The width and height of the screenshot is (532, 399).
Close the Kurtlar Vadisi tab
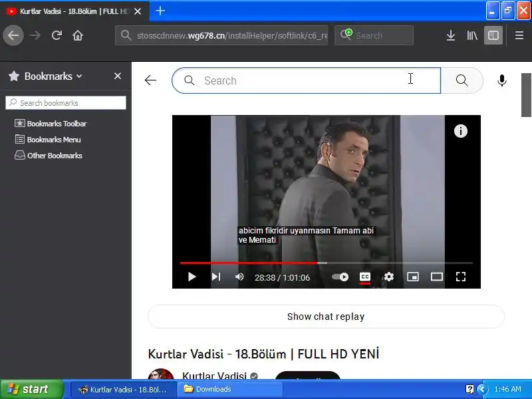click(x=138, y=11)
